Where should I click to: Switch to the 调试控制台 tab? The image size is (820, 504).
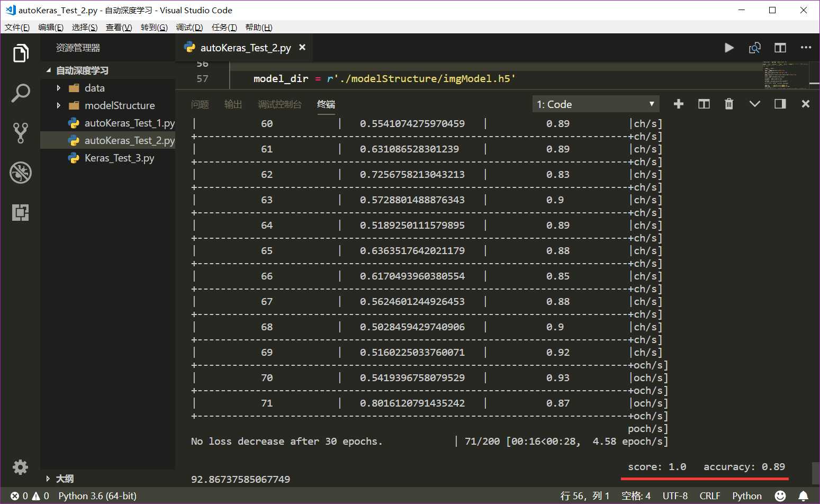tap(280, 104)
